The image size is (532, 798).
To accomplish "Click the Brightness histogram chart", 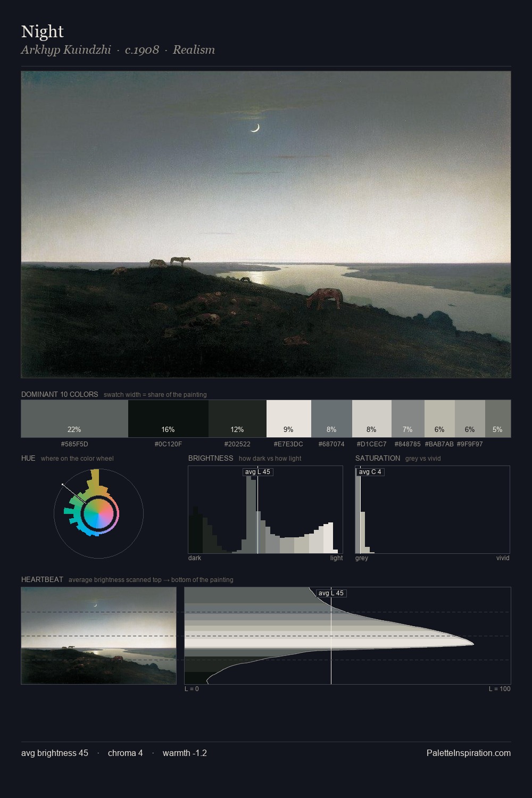I will tap(265, 510).
